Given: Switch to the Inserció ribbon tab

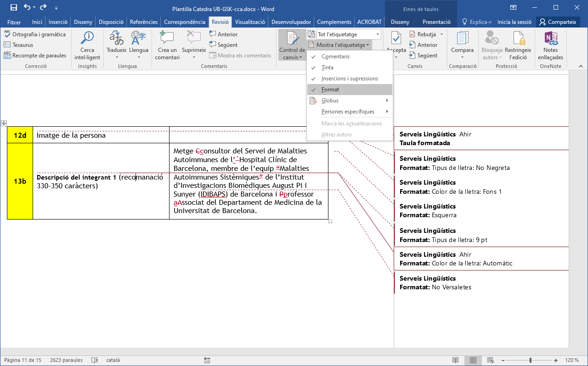Looking at the screenshot, I should pos(58,22).
